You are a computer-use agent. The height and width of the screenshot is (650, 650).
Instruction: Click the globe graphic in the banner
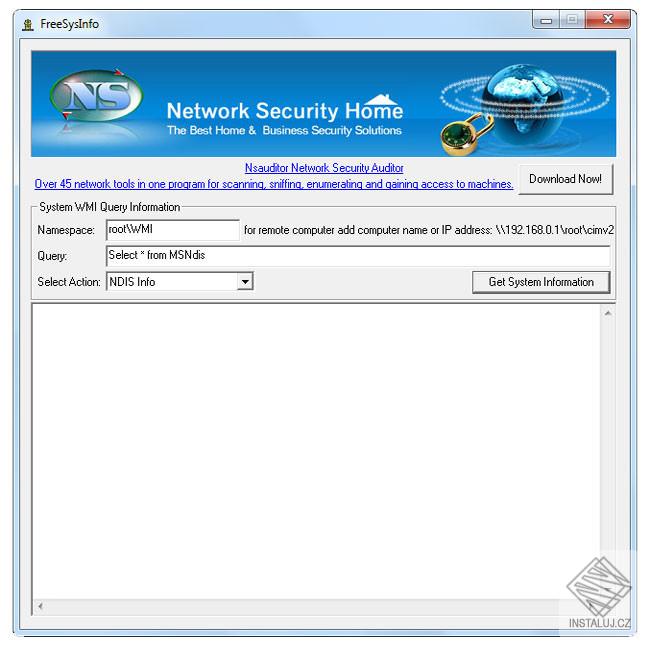pyautogui.click(x=526, y=102)
